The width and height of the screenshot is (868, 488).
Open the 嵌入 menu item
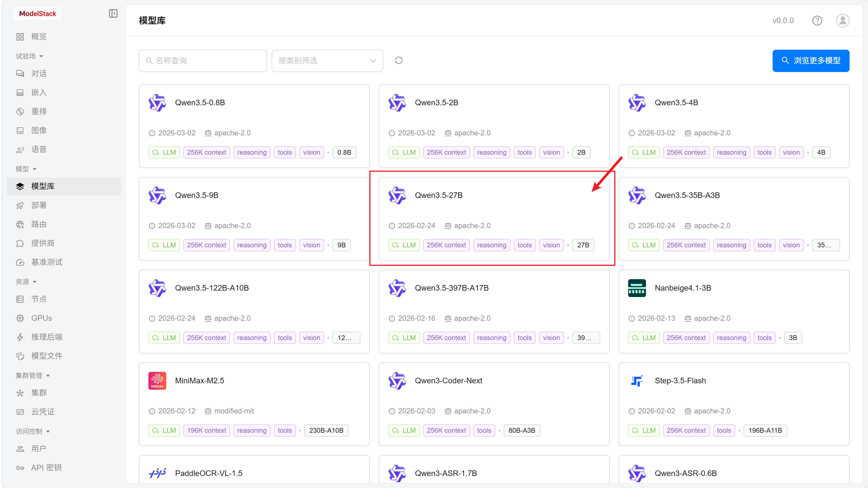pos(64,92)
